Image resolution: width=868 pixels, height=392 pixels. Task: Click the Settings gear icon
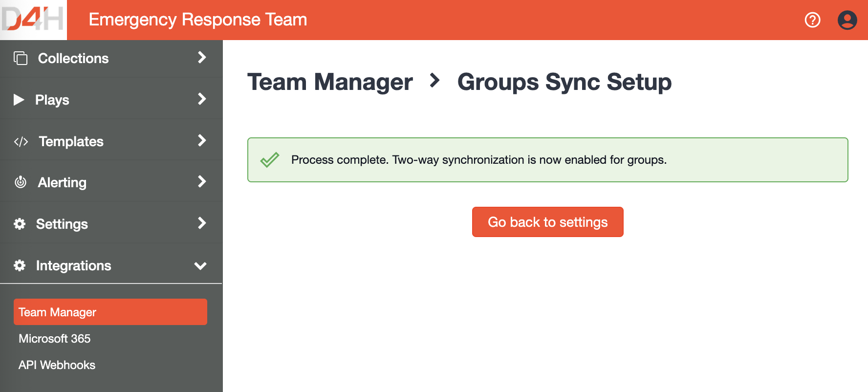click(x=20, y=224)
